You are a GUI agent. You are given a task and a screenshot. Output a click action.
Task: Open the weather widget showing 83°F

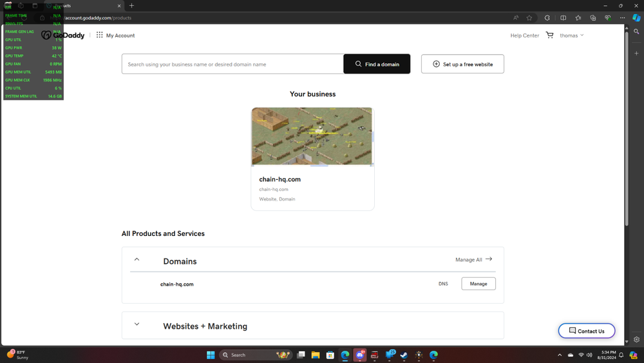(x=17, y=355)
